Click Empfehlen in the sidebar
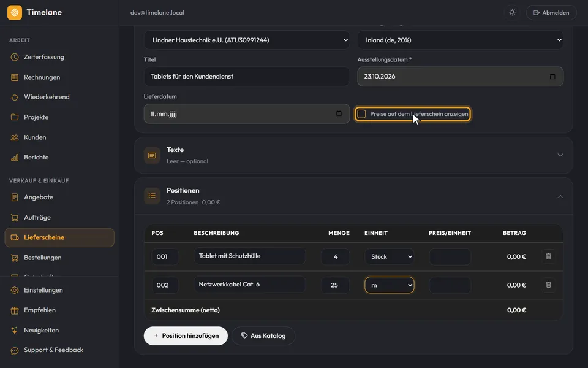588x368 pixels. pos(59,310)
